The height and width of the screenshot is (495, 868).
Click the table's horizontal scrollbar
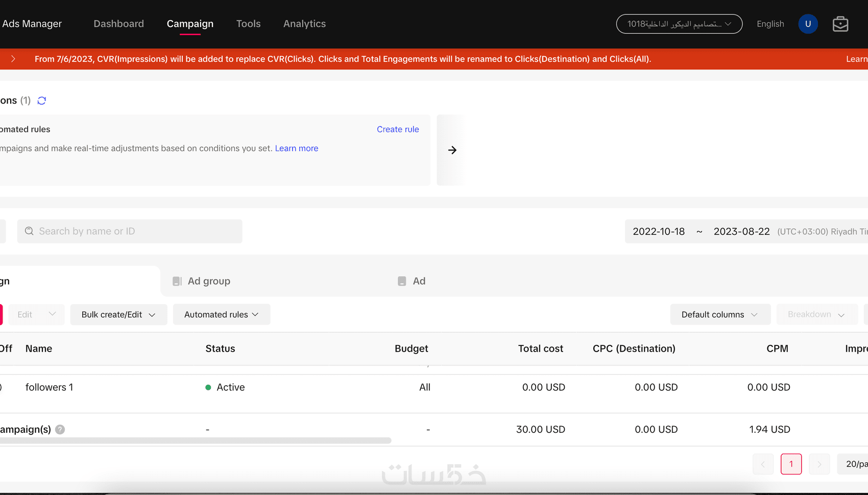(196, 440)
